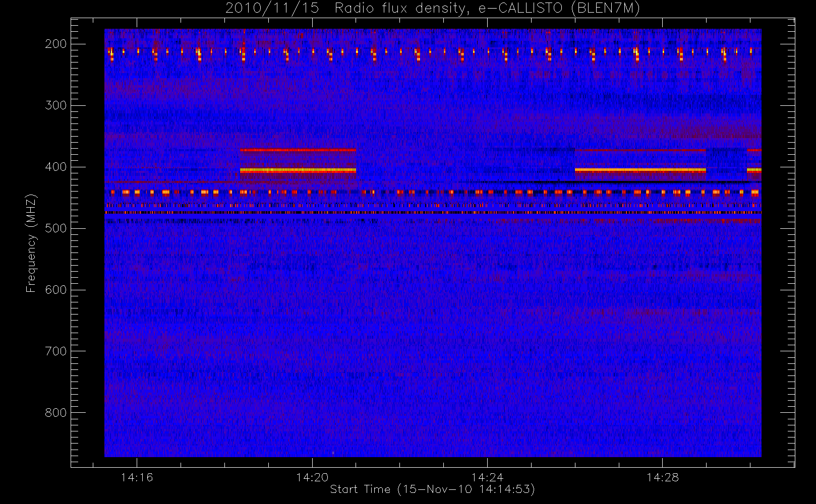
Task: Click the 300 frequency tick label
Action: (x=55, y=105)
